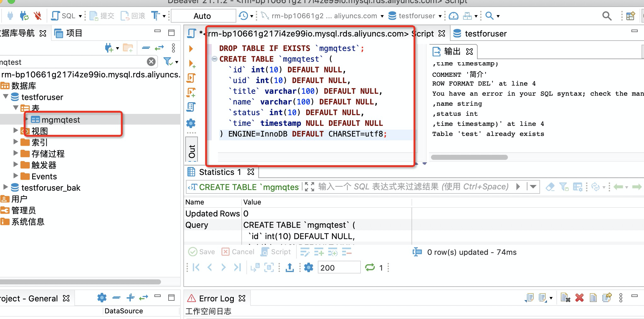Image resolution: width=644 pixels, height=319 pixels.
Task: Click the reconnect plug icon
Action: 24,16
